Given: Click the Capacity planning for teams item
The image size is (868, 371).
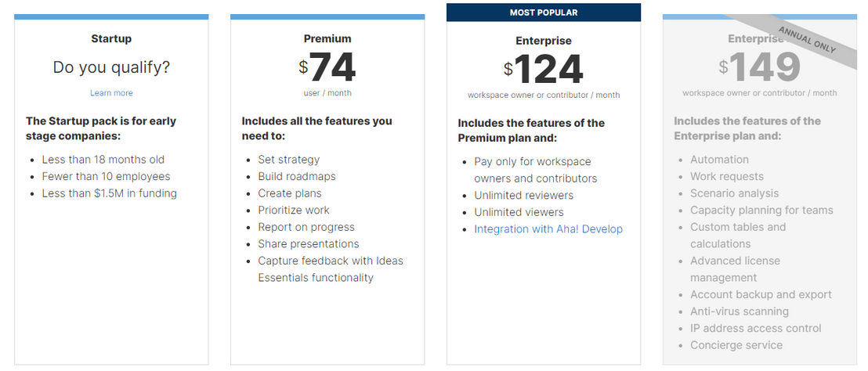Looking at the screenshot, I should pyautogui.click(x=761, y=210).
